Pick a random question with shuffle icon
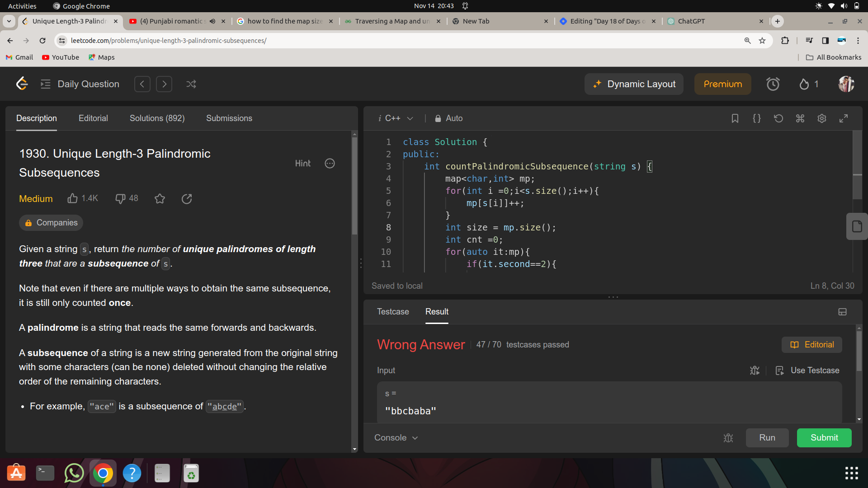868x488 pixels. coord(191,84)
